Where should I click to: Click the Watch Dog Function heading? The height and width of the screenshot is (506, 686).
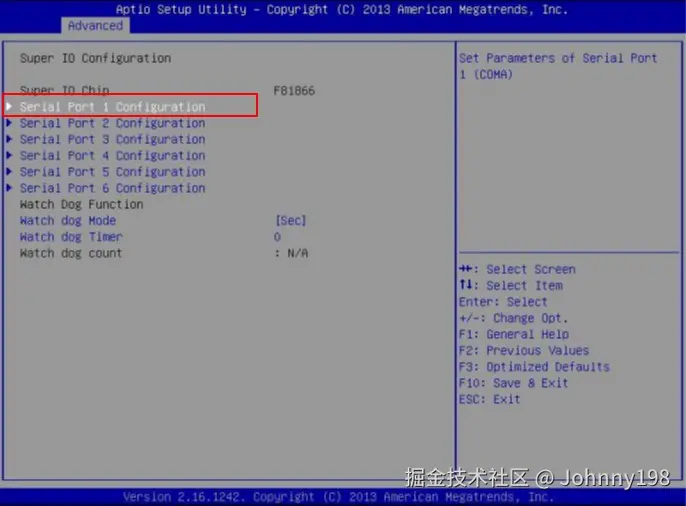click(x=81, y=204)
